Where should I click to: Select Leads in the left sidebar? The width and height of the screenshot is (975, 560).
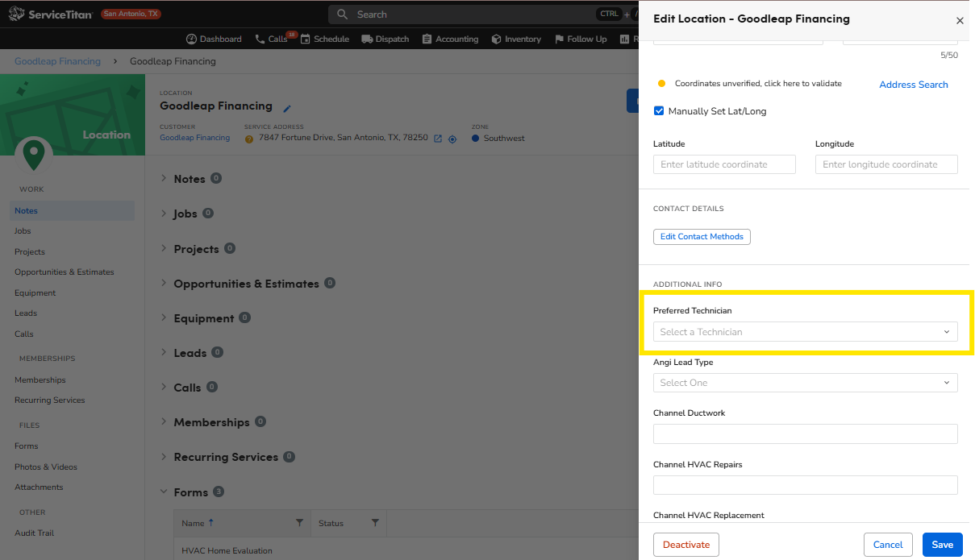coord(26,313)
